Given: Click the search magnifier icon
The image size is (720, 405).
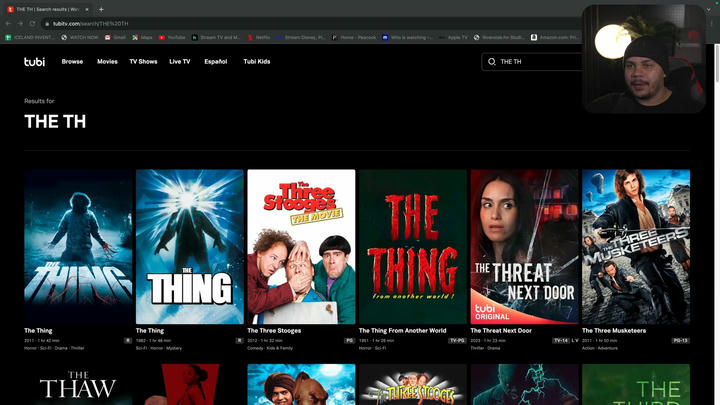Looking at the screenshot, I should coord(492,62).
